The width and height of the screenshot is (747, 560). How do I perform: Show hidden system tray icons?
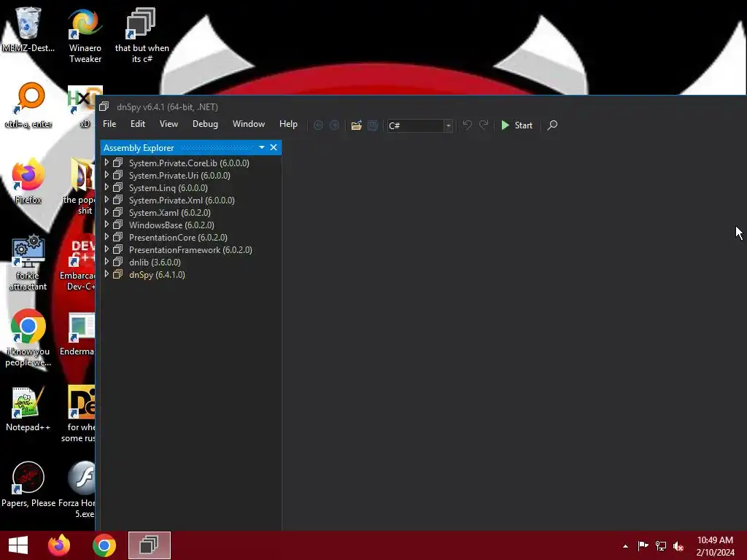[625, 546]
